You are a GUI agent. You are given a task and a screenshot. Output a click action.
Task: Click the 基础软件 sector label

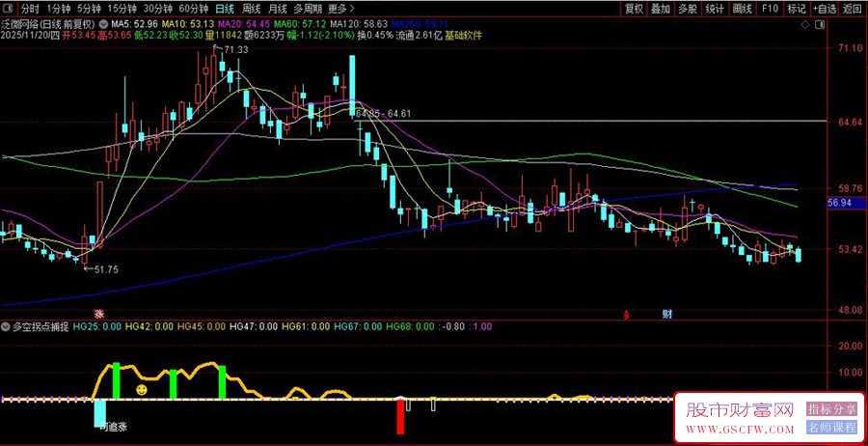pyautogui.click(x=463, y=35)
